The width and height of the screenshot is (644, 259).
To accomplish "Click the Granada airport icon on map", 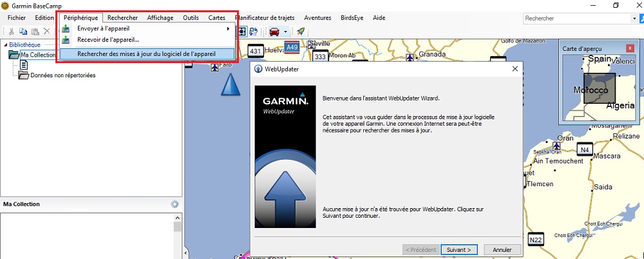I will 410,57.
